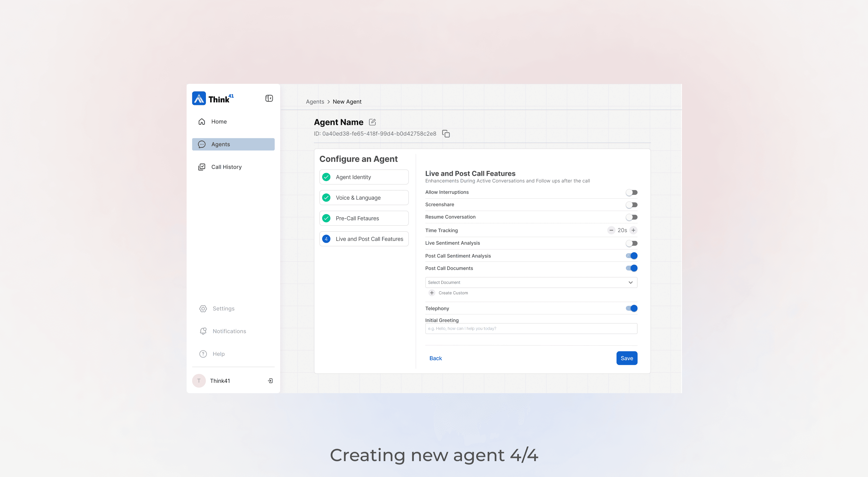Open Settings gear in sidebar

203,308
